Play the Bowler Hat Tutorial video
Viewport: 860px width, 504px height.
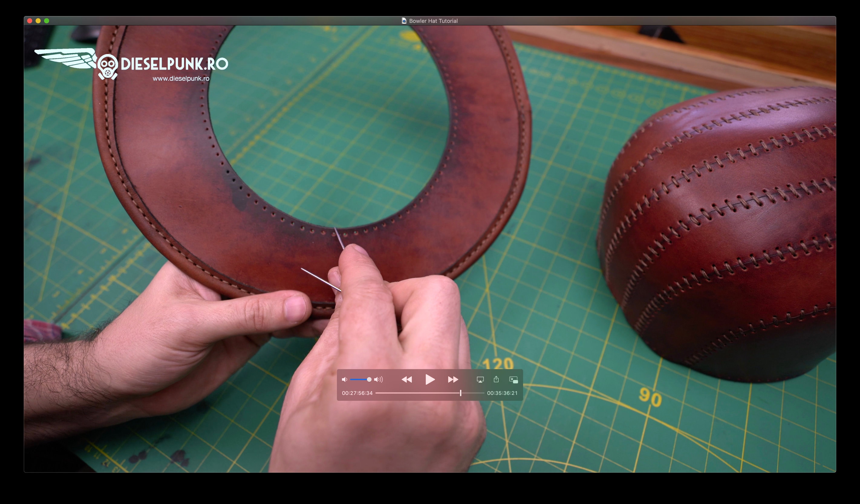click(x=430, y=379)
